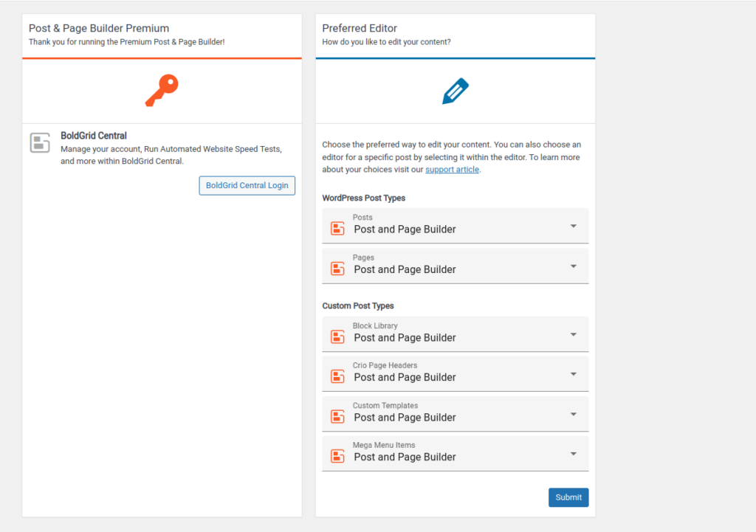Click the BoldGrid Central logo icon
Viewport: 756px width, 532px height.
pyautogui.click(x=40, y=143)
